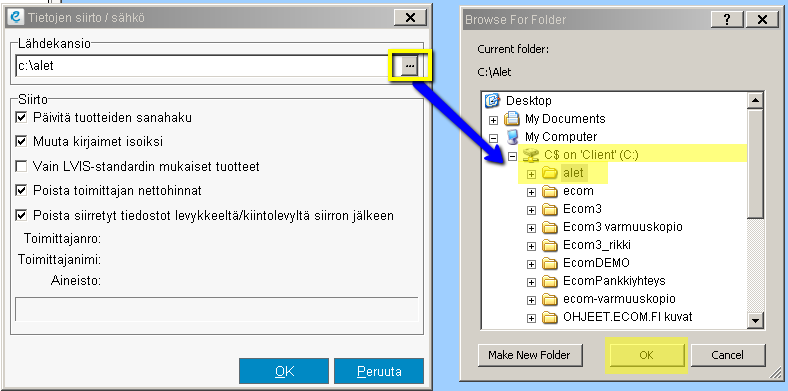Select the 'My Computer' tree label

pyautogui.click(x=561, y=137)
